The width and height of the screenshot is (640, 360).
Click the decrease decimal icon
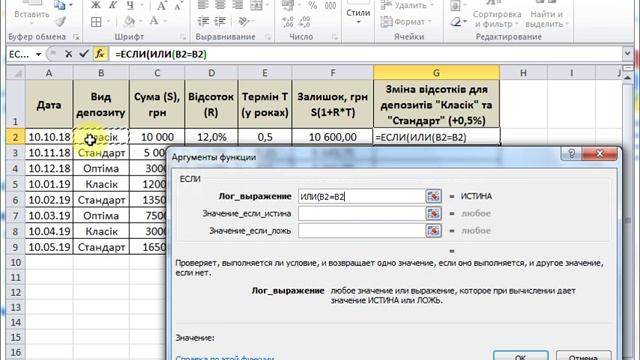point(304,22)
